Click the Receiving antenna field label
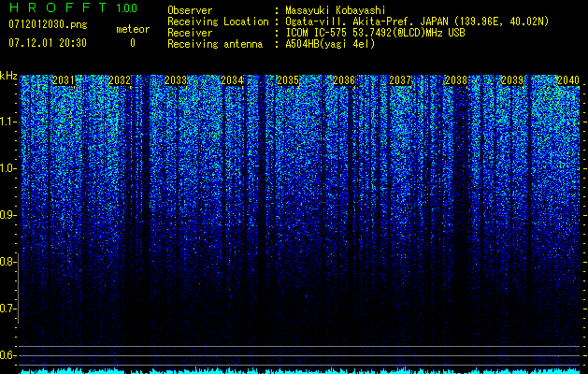588x374 pixels. 215,44
